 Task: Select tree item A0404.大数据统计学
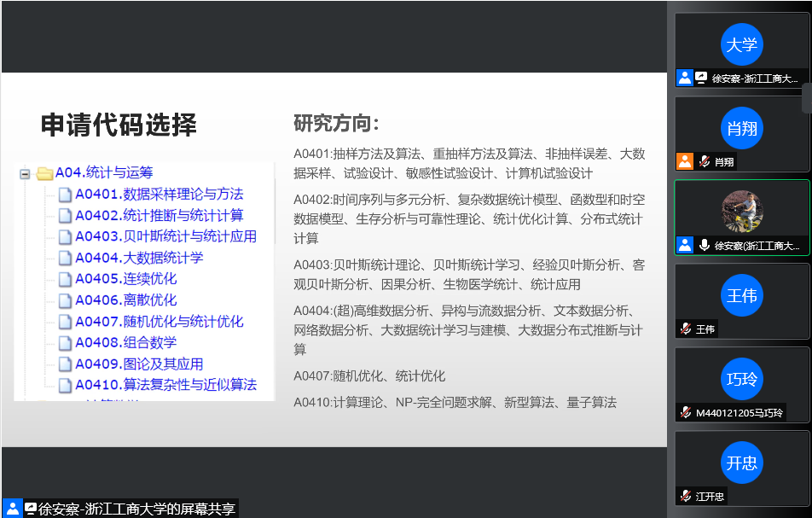[x=139, y=258]
